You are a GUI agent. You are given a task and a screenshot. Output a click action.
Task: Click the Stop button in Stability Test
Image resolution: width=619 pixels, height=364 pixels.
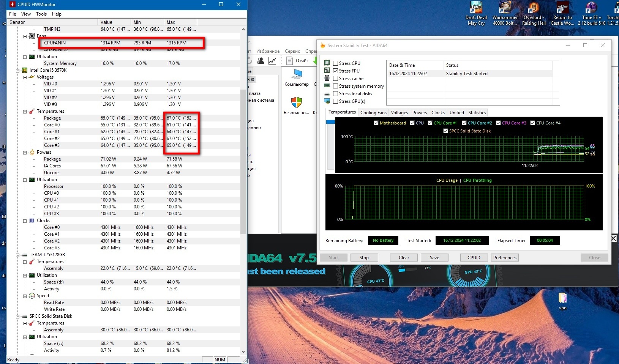click(x=364, y=258)
